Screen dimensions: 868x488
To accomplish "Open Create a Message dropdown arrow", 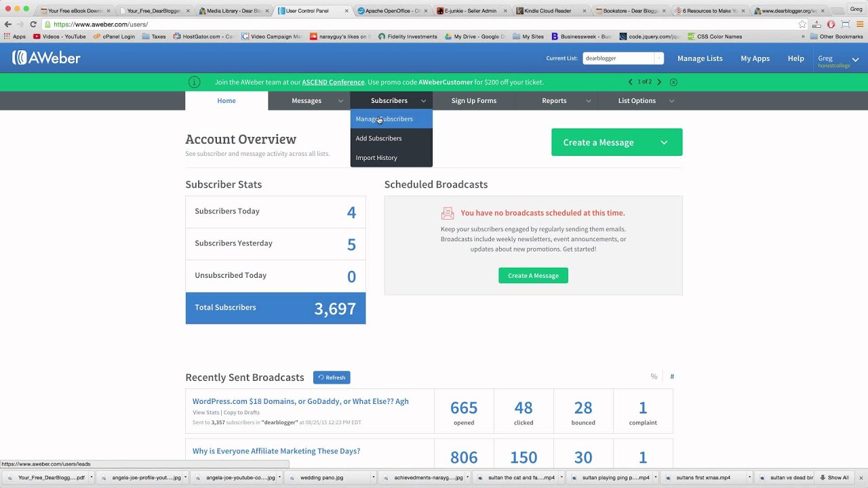I will (x=664, y=142).
